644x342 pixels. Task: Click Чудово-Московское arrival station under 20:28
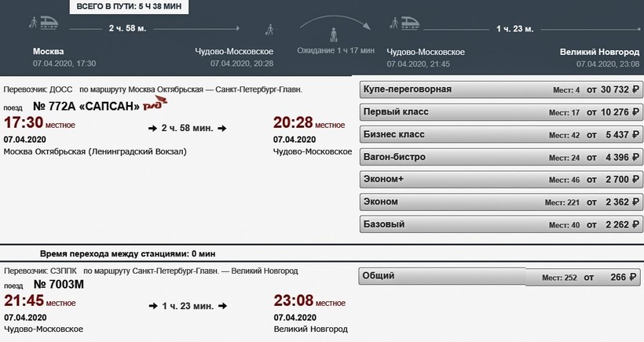pos(313,151)
